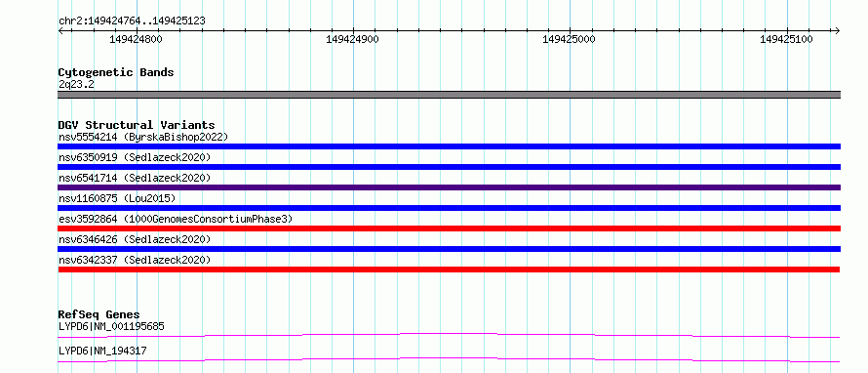868x373 pixels.
Task: Click the red nsv6342337 variant bar
Action: coord(449,269)
